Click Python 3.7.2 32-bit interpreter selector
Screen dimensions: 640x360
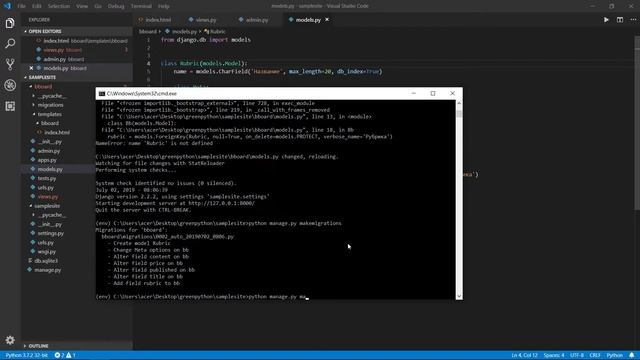click(x=27, y=355)
